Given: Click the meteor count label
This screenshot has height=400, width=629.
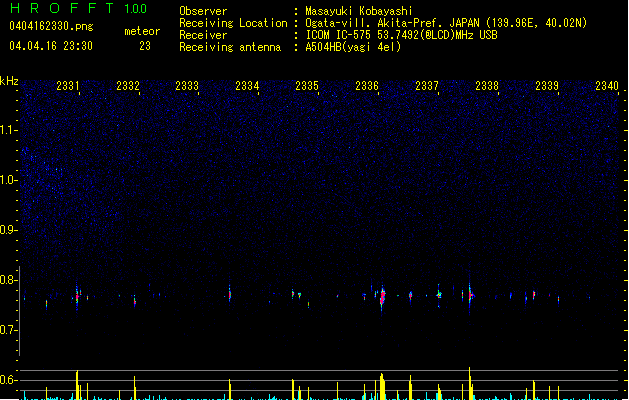Looking at the screenshot, I should (x=142, y=31).
